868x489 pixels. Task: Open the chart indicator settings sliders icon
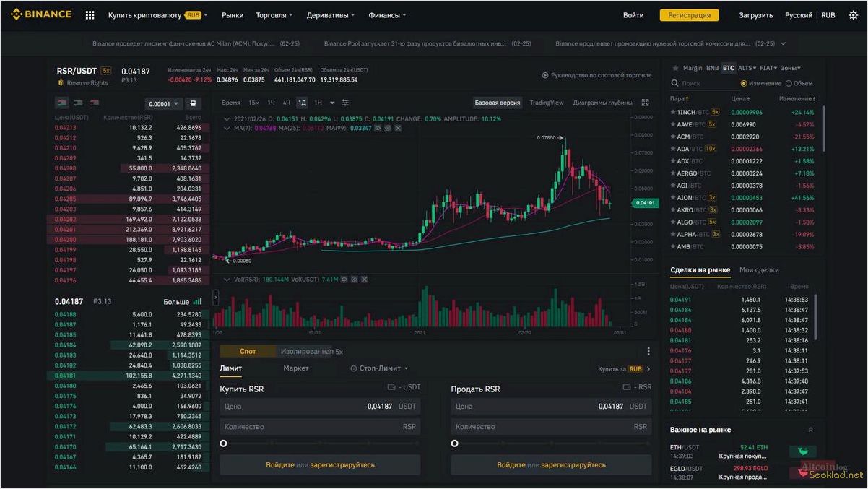[x=345, y=103]
